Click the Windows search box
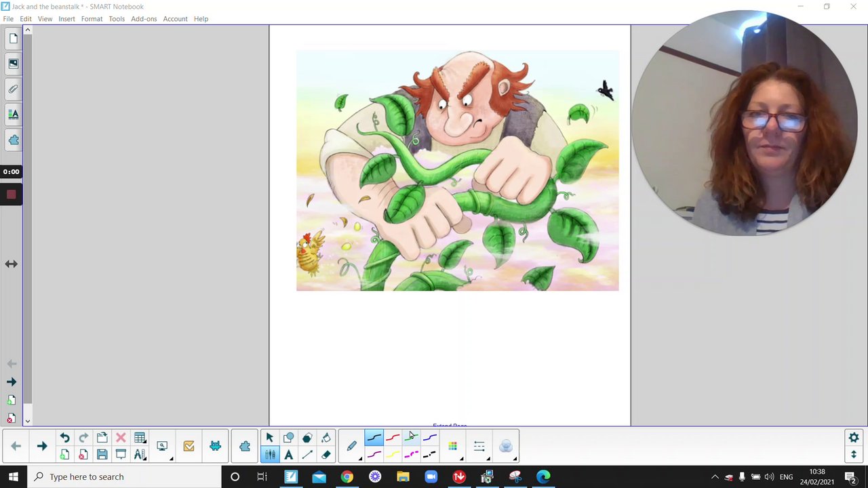 124,476
